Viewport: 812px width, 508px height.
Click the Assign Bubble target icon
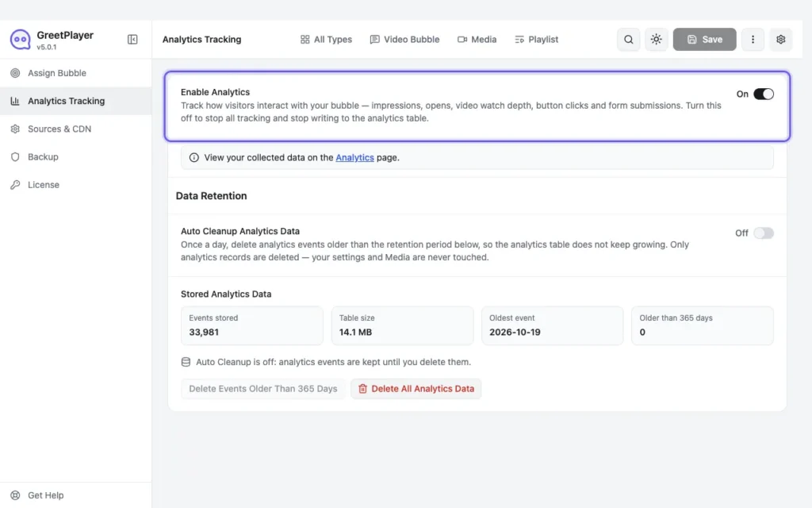tap(16, 73)
